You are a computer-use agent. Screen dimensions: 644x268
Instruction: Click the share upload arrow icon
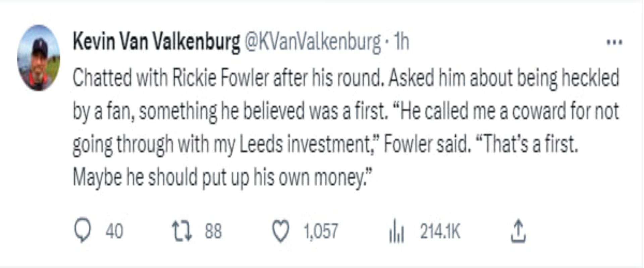pos(518,231)
